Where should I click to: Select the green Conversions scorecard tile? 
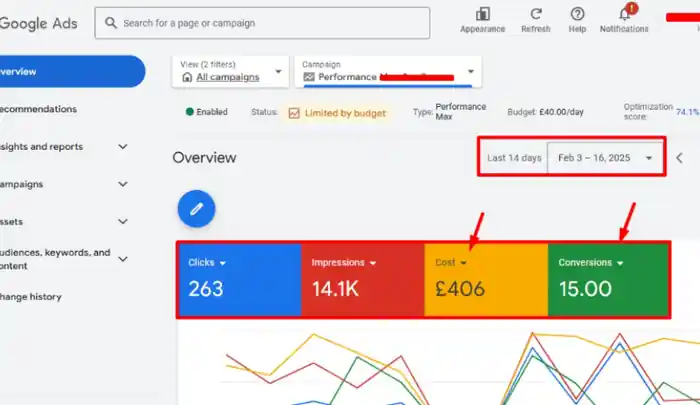tap(608, 280)
